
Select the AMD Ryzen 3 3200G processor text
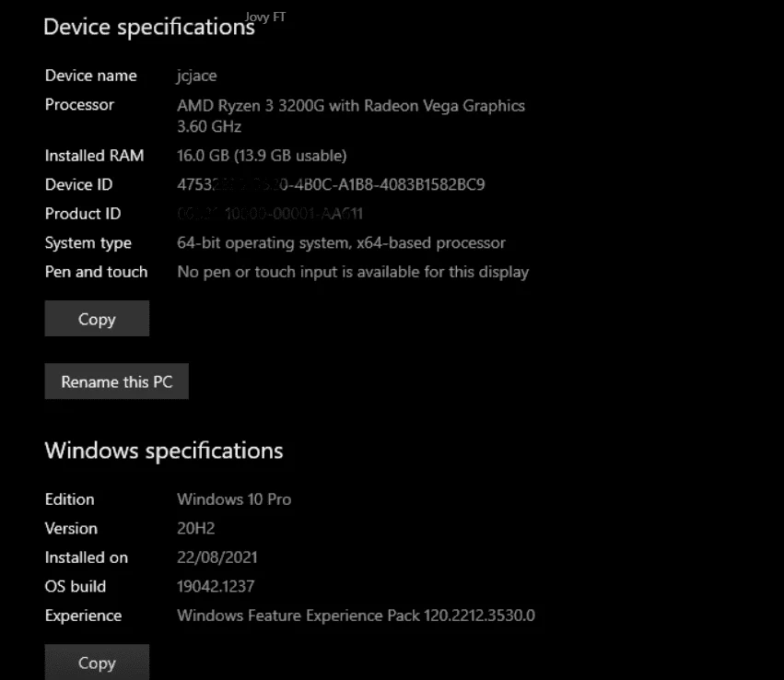click(350, 105)
